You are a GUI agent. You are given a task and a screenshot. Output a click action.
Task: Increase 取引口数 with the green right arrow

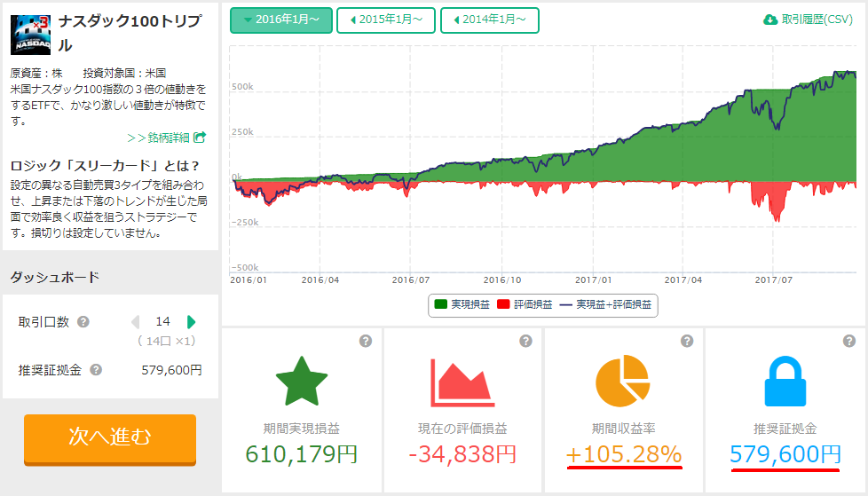coord(191,321)
